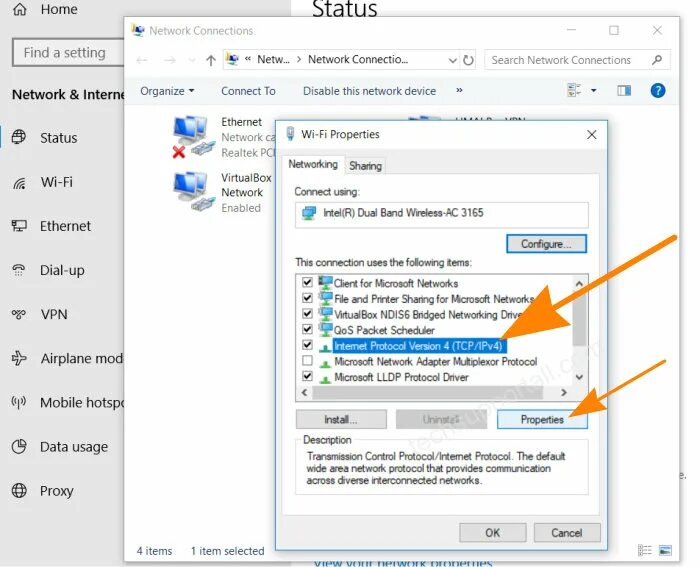This screenshot has width=700, height=567.
Task: Select the VirtualBox network adapter icon
Action: point(193,191)
